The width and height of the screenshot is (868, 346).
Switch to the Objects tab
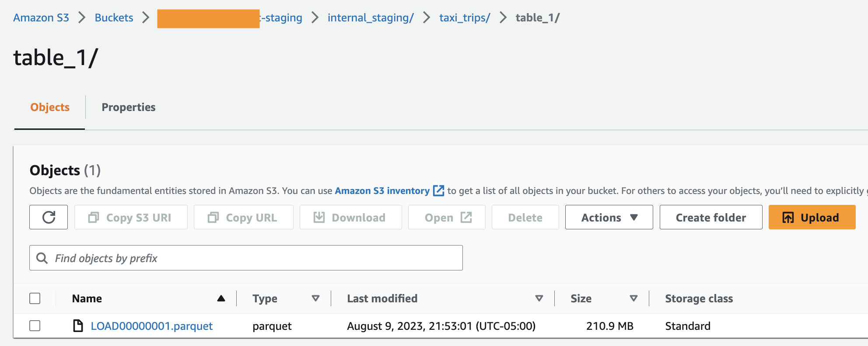[x=50, y=107]
